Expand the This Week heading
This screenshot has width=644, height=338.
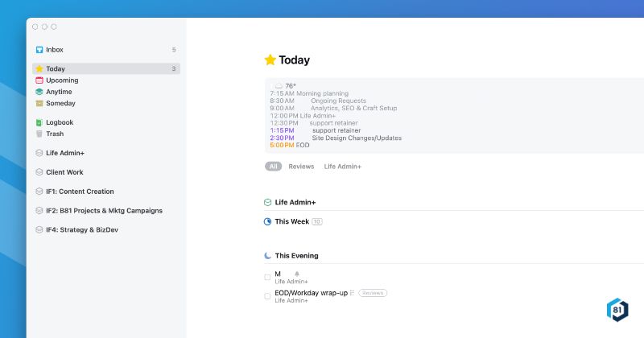coord(291,221)
